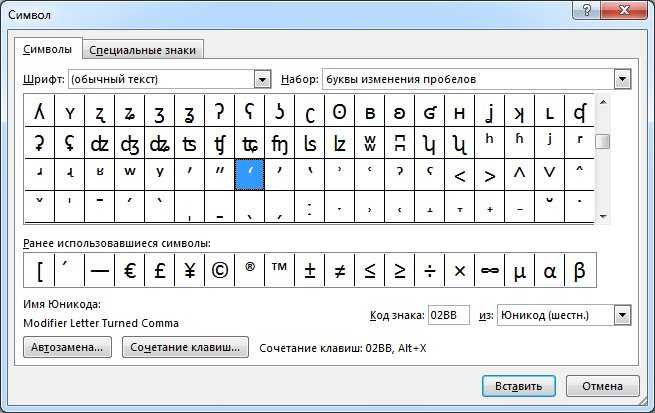Select the bilabial click ʘ symbol
The width and height of the screenshot is (655, 413).
point(340,111)
